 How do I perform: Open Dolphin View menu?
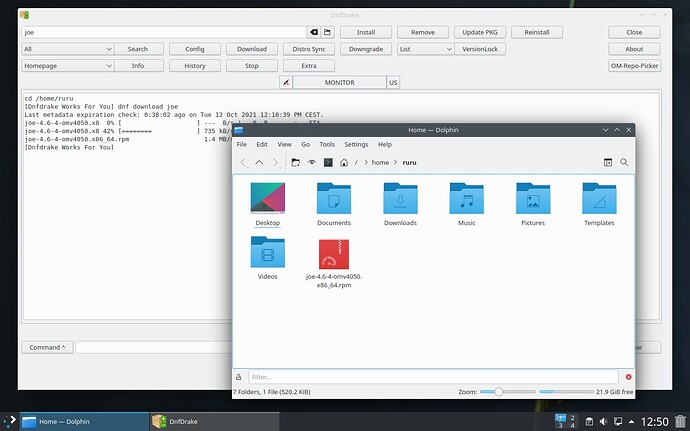coord(284,144)
